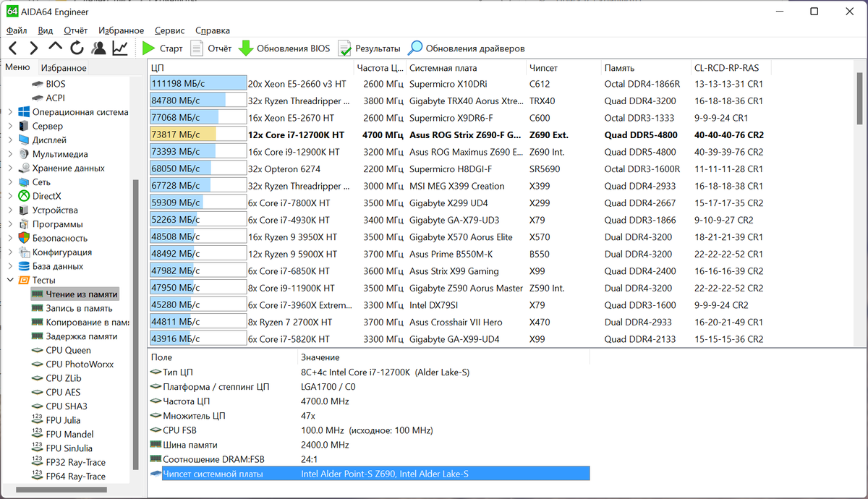Expand the Сервер tree node

(9, 126)
